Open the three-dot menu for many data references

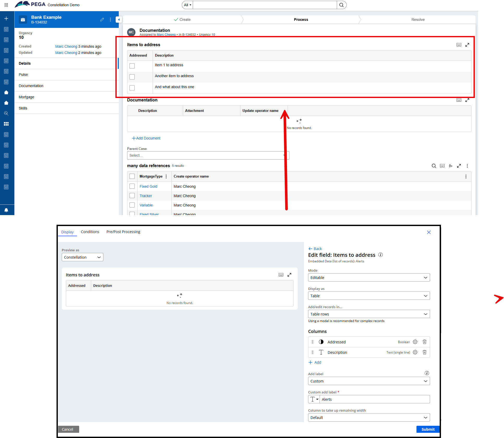click(467, 166)
